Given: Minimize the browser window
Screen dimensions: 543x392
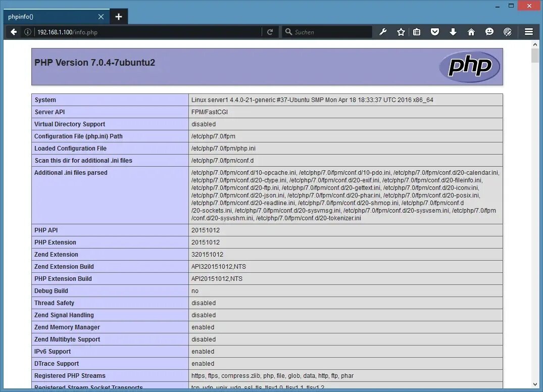Looking at the screenshot, I should tap(498, 6).
